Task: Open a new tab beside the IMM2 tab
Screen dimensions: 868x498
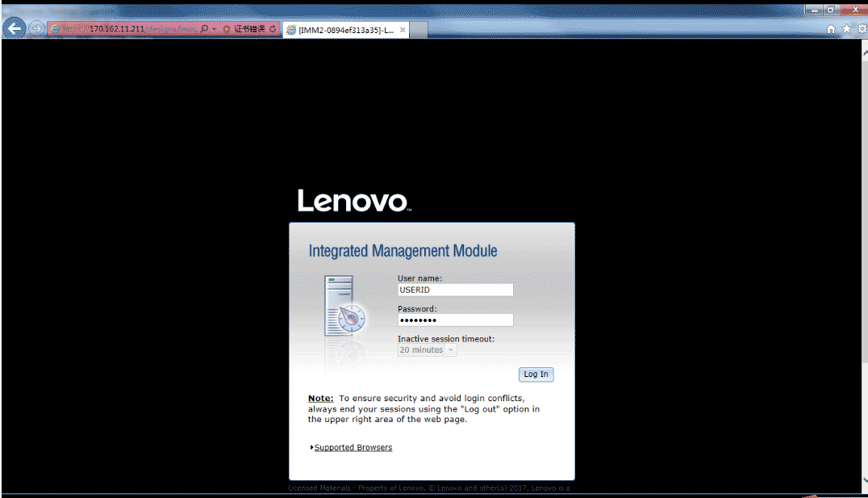Action: [419, 30]
